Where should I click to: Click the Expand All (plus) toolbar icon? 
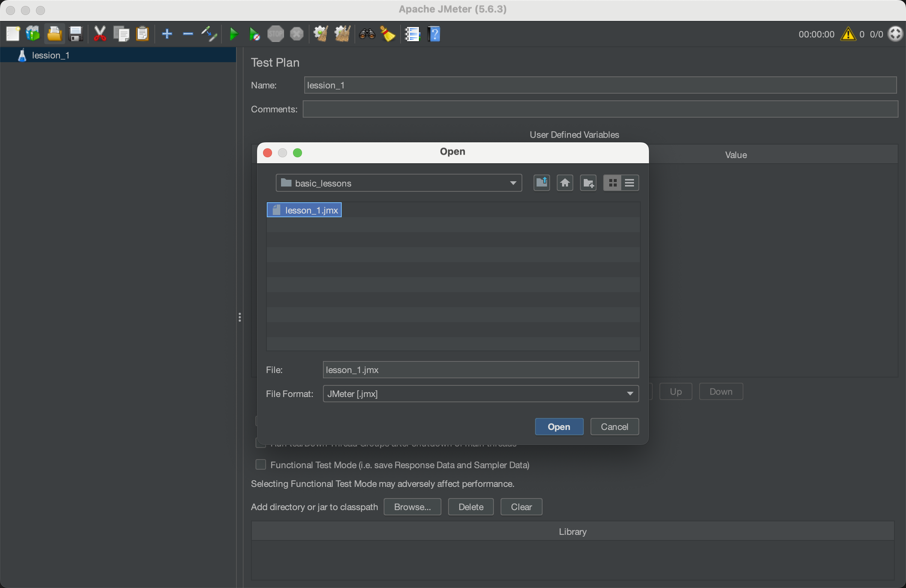click(167, 34)
